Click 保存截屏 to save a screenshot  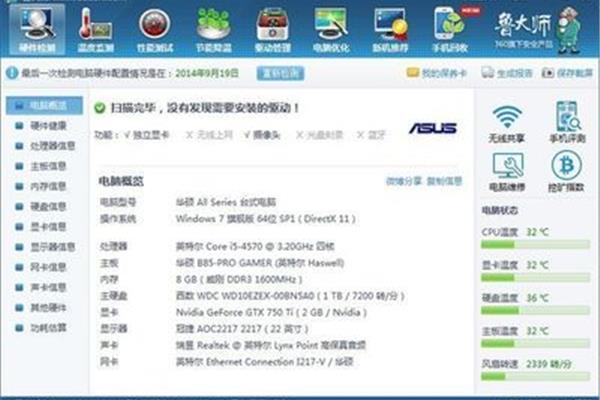coord(567,73)
